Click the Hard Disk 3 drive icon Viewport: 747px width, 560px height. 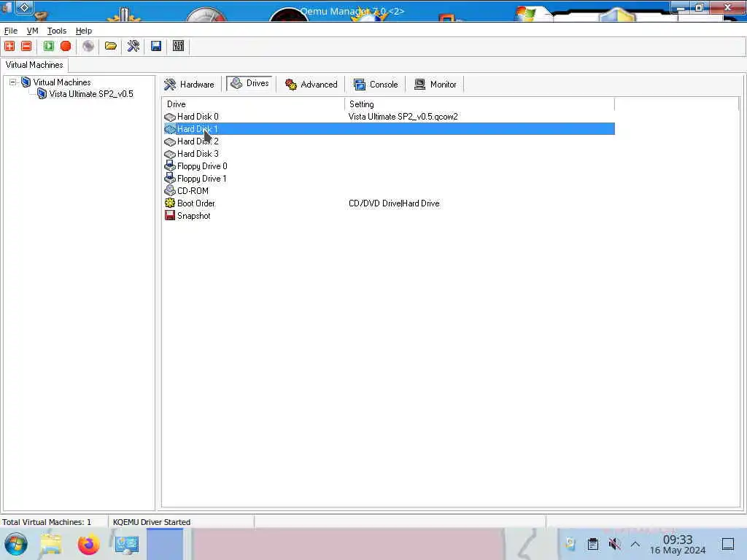click(x=170, y=155)
